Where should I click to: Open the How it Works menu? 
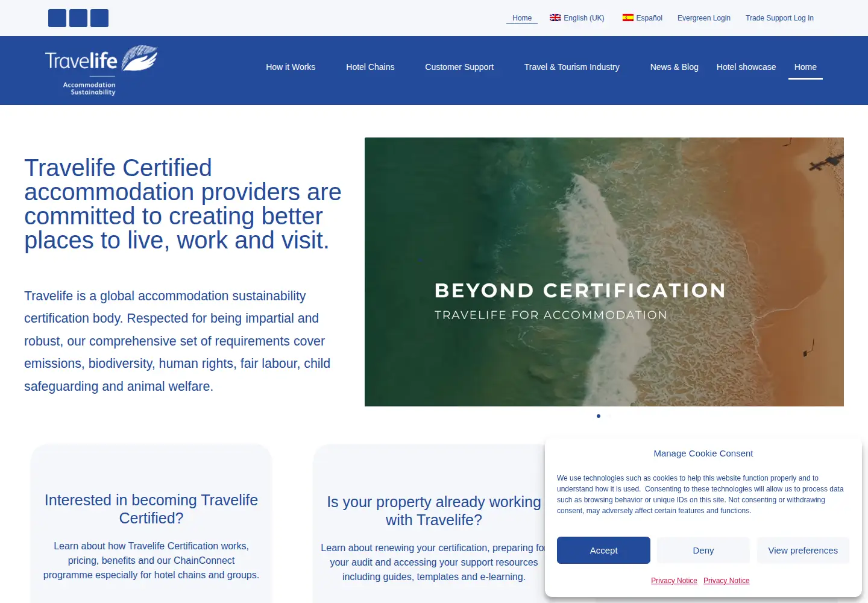(x=291, y=67)
